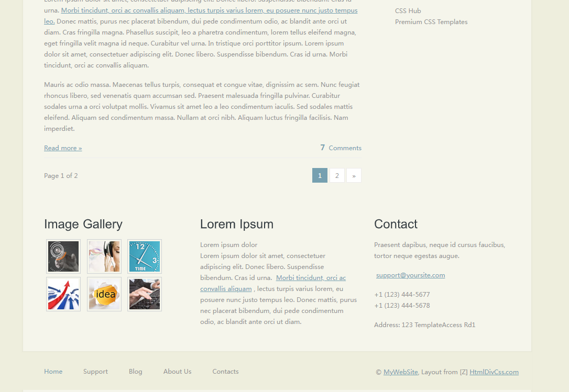Open the clock 'TIME' gallery thumbnail
569x392 pixels.
(144, 256)
